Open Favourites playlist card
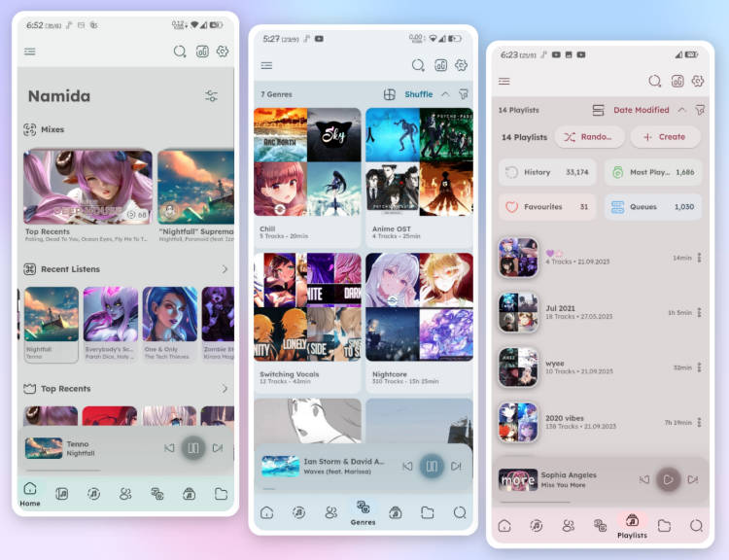Image resolution: width=729 pixels, height=560 pixels. coord(547,206)
